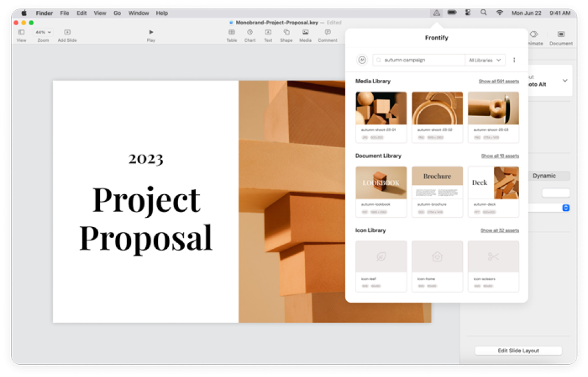Viewport: 588px width, 377px height.
Task: Select the autumn-brochure document thumbnail
Action: (x=437, y=183)
